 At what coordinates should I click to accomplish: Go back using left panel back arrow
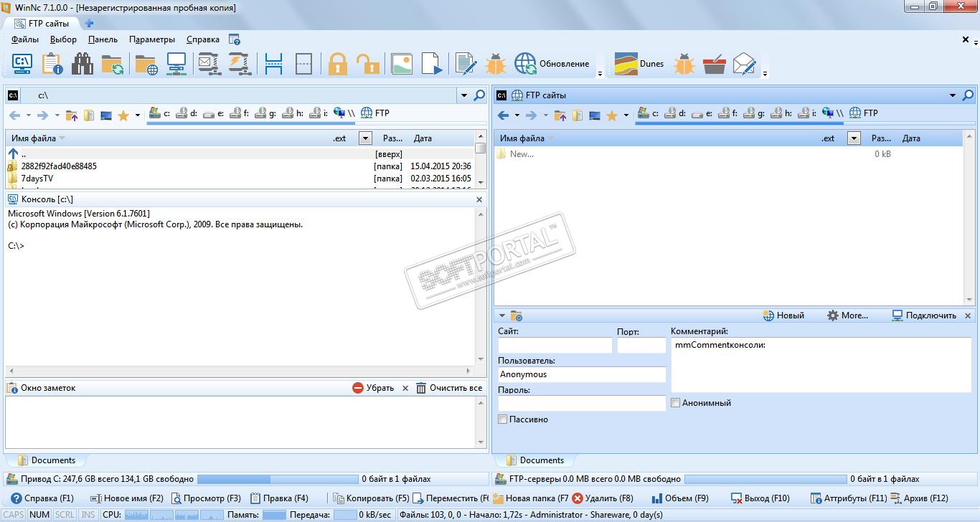point(14,115)
